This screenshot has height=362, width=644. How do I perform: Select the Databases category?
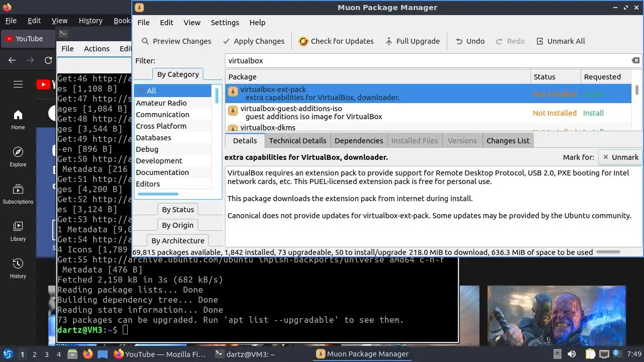coord(173,138)
